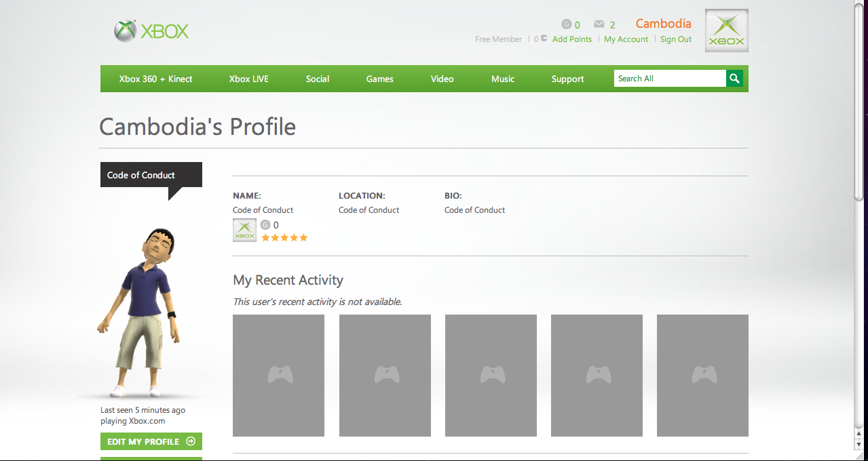Open the Music menu
This screenshot has height=461, width=868.
pyautogui.click(x=503, y=79)
